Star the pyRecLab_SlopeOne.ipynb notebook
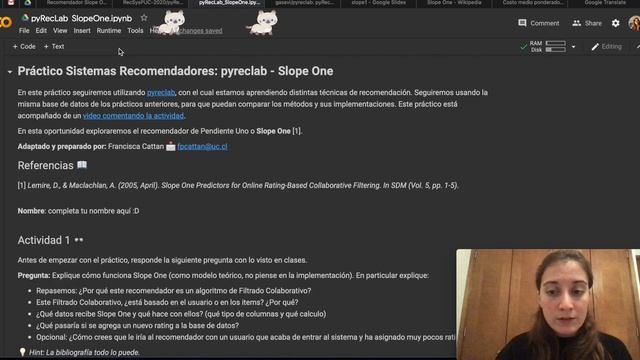 144,18
